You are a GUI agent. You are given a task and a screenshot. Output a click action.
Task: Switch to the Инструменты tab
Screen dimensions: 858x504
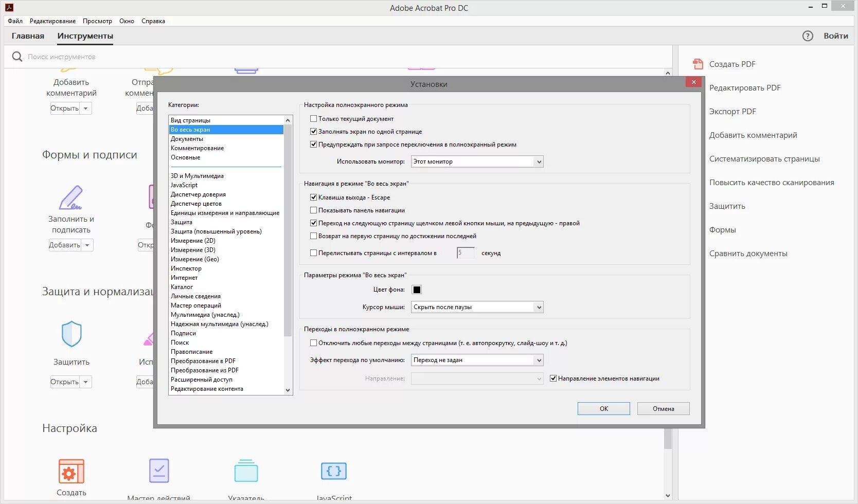[x=85, y=36]
